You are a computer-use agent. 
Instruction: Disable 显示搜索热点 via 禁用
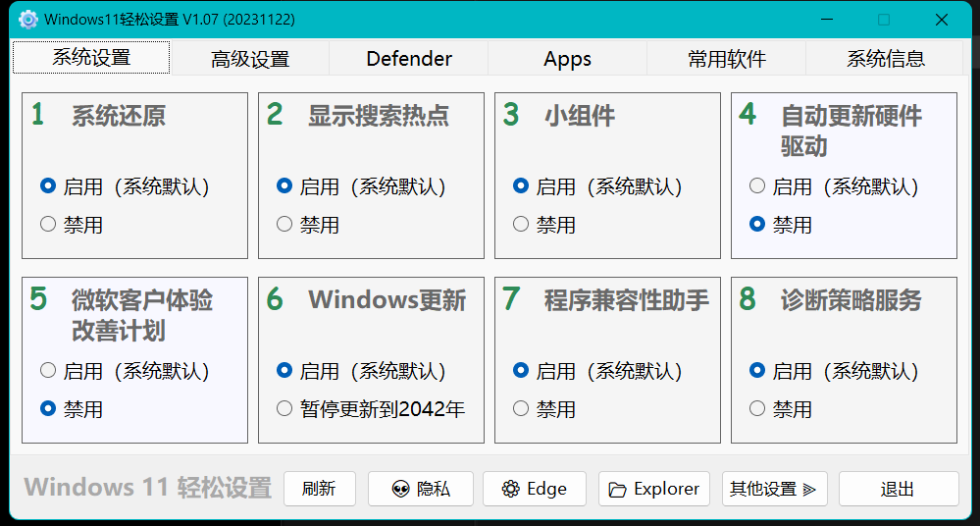pos(307,225)
